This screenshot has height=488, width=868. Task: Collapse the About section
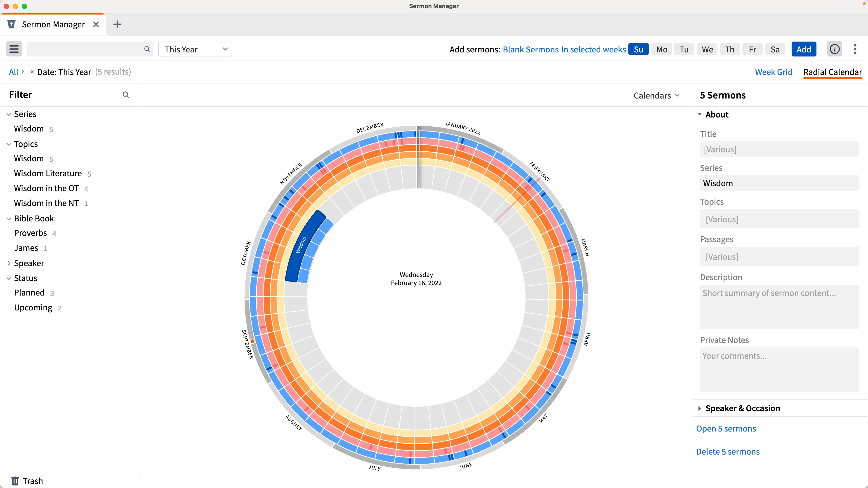(700, 115)
